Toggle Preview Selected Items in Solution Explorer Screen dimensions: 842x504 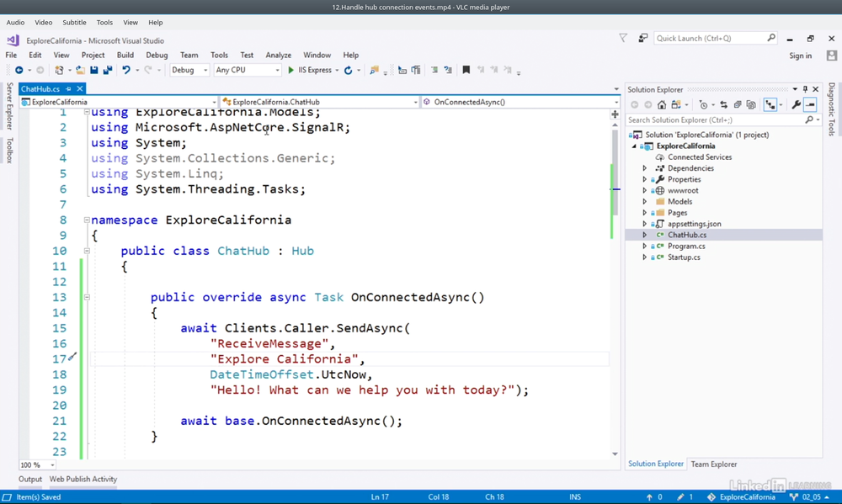(x=810, y=104)
